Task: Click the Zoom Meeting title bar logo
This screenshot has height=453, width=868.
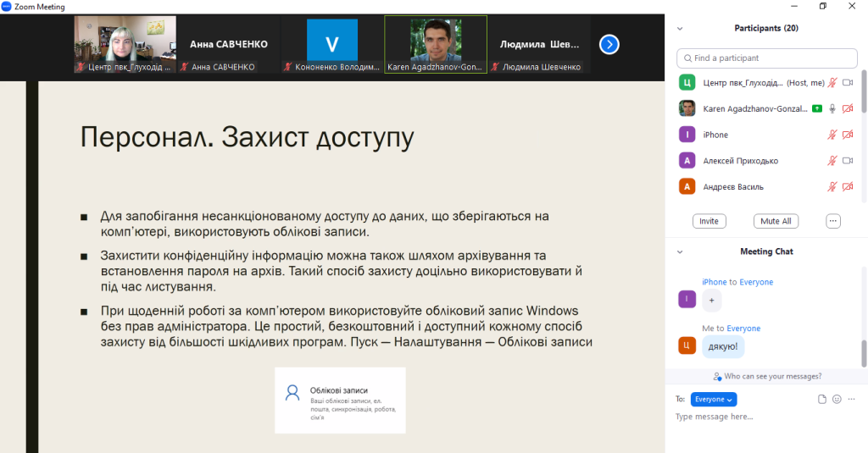Action: (7, 6)
